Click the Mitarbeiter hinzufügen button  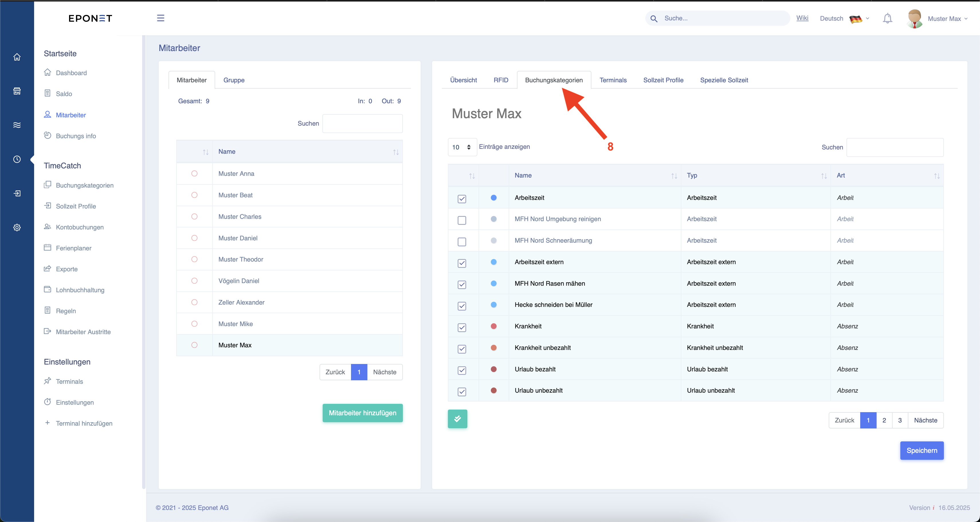[362, 413]
